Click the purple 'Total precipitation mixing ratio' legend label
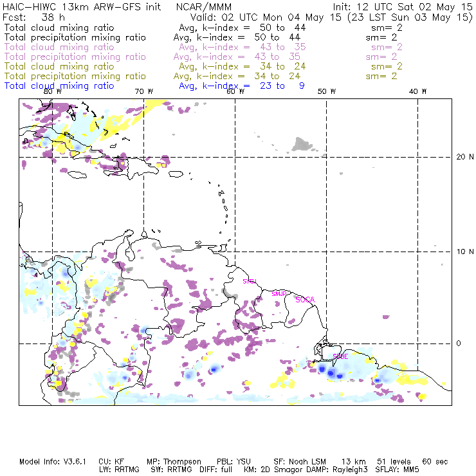476x476 pixels. [x=75, y=57]
